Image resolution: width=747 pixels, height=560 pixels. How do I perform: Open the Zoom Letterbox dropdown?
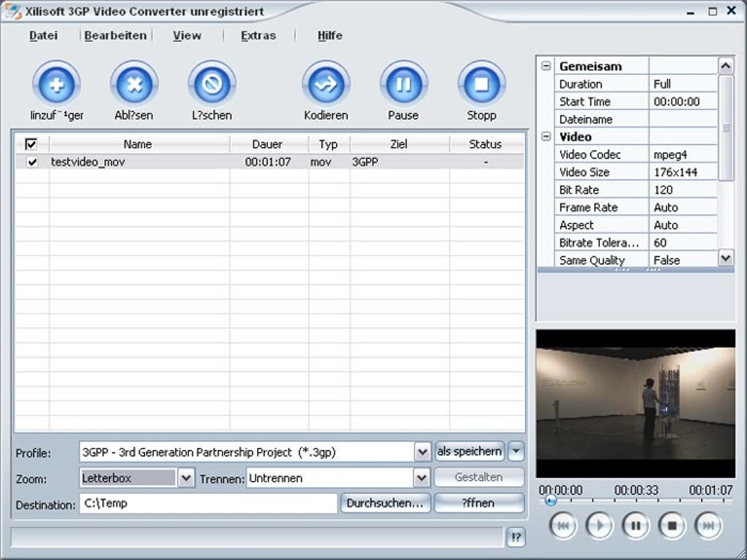186,479
